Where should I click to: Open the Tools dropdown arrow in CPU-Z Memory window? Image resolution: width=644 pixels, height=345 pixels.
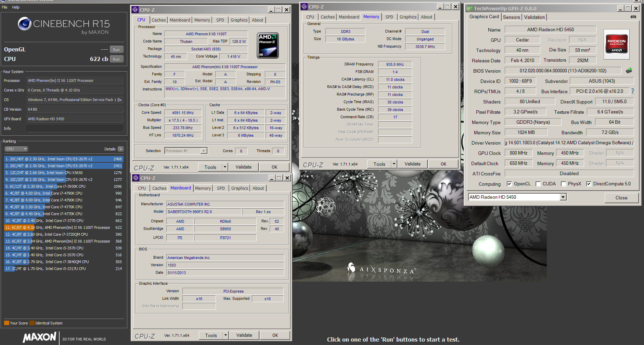pyautogui.click(x=394, y=164)
